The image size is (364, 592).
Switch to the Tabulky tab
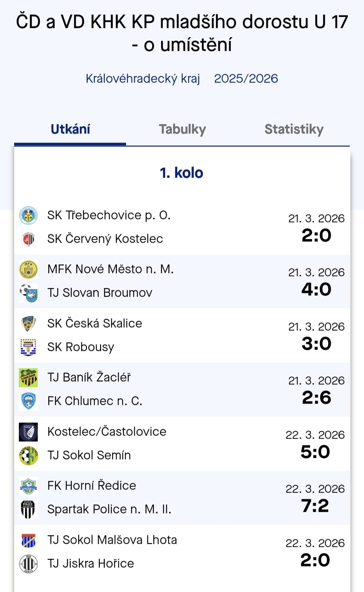tap(182, 129)
